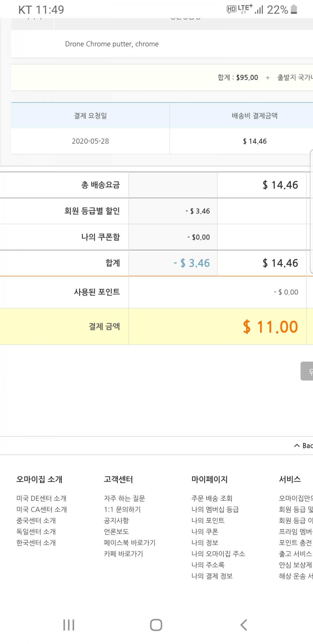313x644 pixels.
Task: Tap the Android recent apps icon
Action: pos(69,625)
